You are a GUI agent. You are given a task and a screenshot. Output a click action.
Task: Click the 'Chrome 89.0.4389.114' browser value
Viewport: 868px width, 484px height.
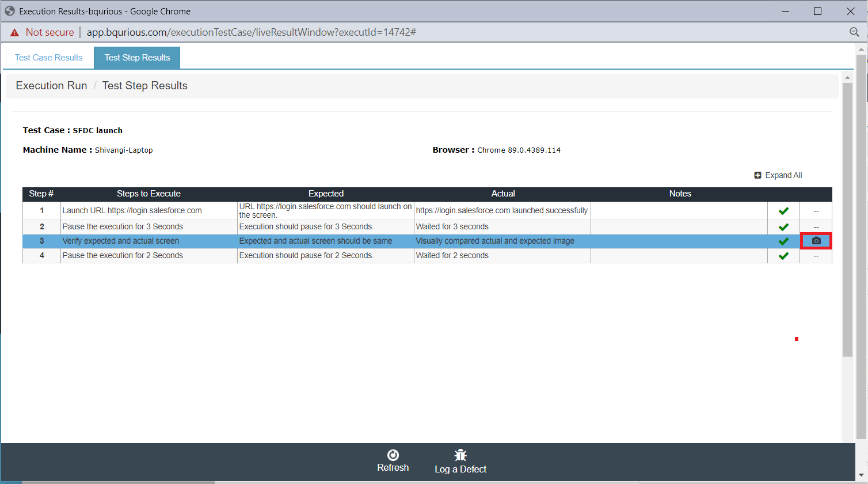click(x=519, y=150)
